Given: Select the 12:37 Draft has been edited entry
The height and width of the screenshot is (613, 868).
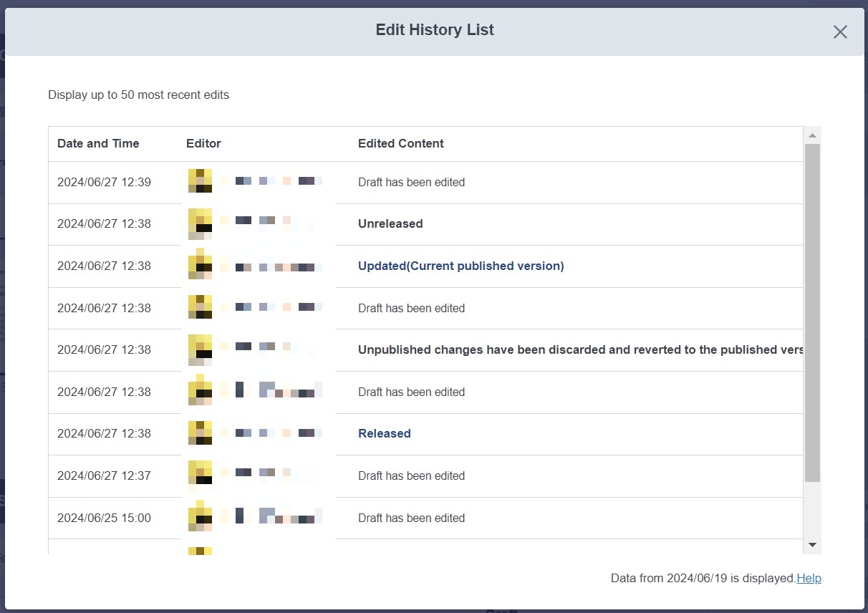Looking at the screenshot, I should [411, 476].
